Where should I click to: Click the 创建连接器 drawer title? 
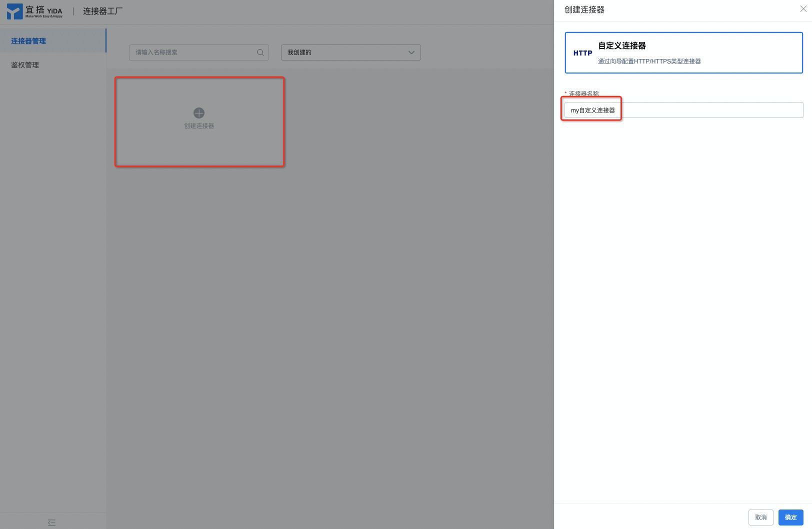pos(584,9)
